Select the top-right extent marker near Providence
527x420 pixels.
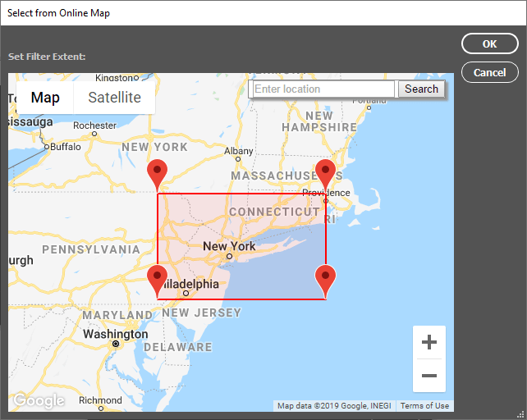pos(325,176)
